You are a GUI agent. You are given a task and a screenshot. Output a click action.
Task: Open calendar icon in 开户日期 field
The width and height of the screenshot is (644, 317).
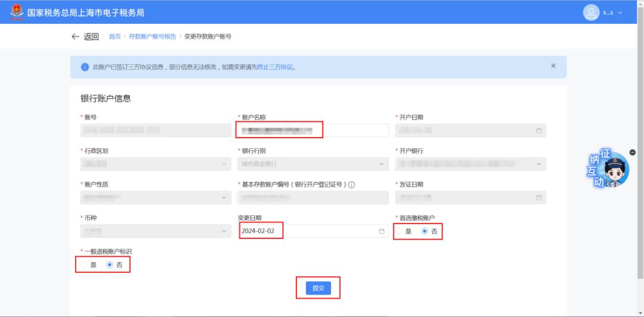pyautogui.click(x=539, y=130)
